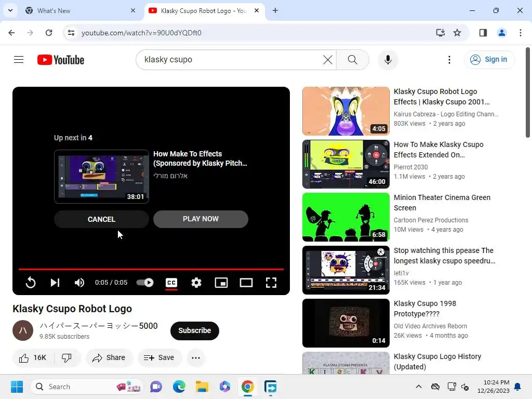Open a new browser tab
The image size is (532, 399).
point(275,10)
